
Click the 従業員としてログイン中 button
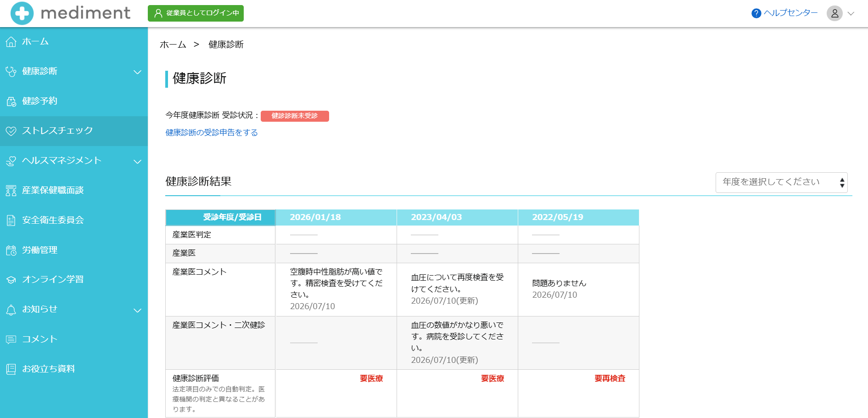[x=196, y=13]
